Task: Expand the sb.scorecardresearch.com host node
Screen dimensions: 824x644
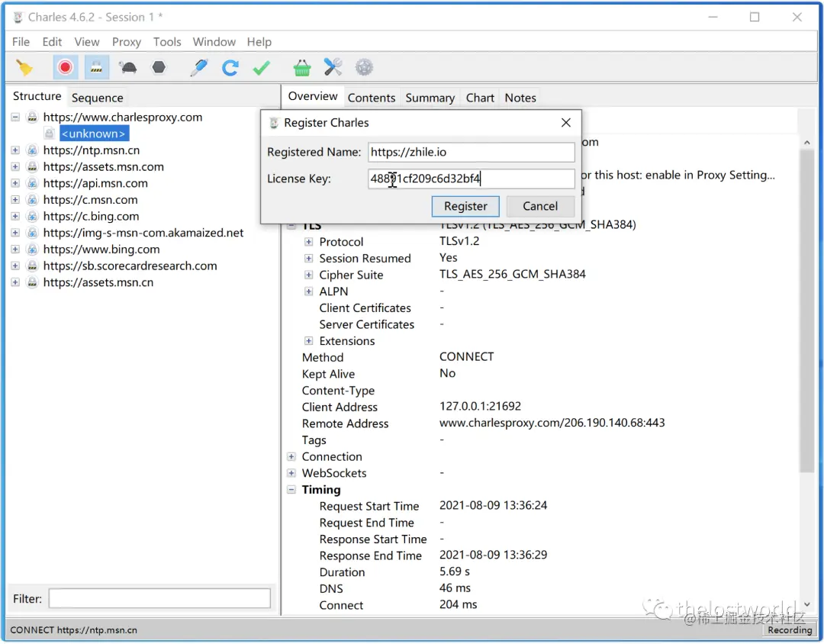Action: (x=15, y=266)
